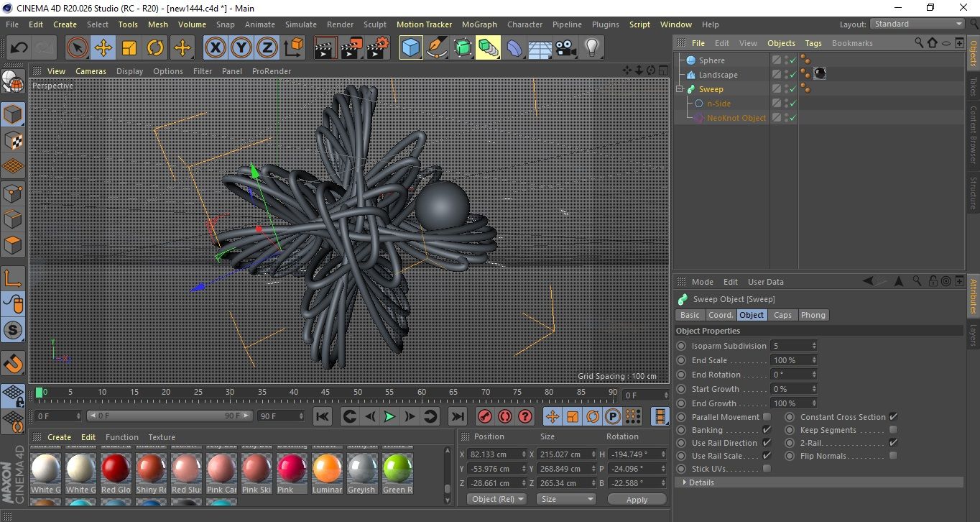Open the MoGraph menu
The width and height of the screenshot is (980, 522).
(x=479, y=24)
